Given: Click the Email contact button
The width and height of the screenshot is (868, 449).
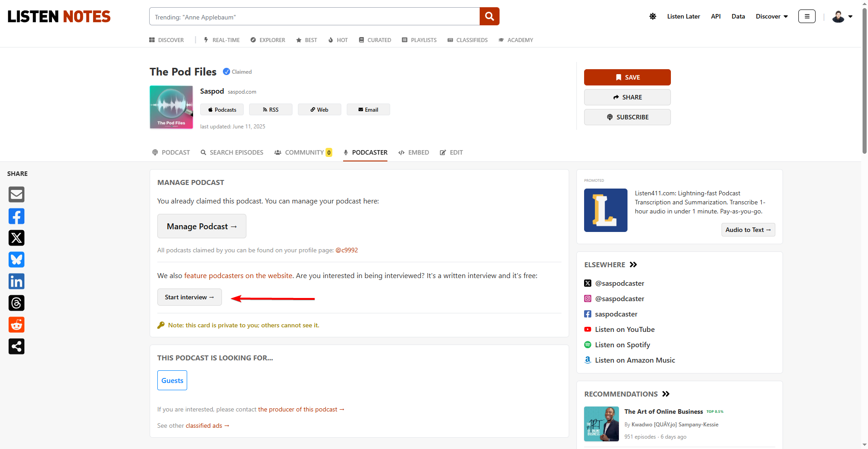Looking at the screenshot, I should click(368, 109).
